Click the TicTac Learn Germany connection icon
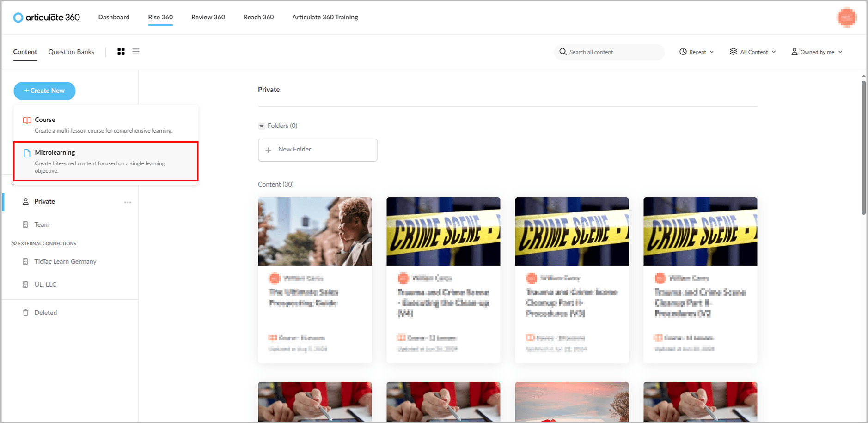This screenshot has height=423, width=868. click(x=25, y=261)
